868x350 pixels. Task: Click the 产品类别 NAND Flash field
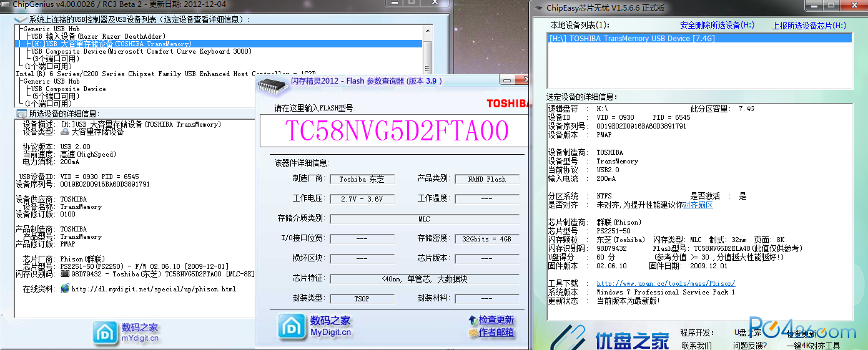coord(487,179)
